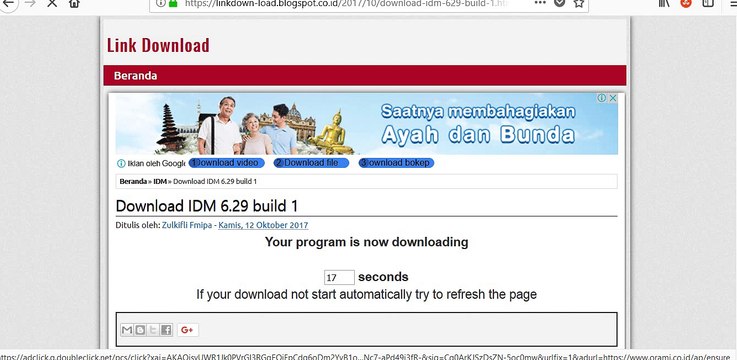Open the browser home page icon
Image resolution: width=737 pixels, height=360 pixels.
click(x=74, y=3)
